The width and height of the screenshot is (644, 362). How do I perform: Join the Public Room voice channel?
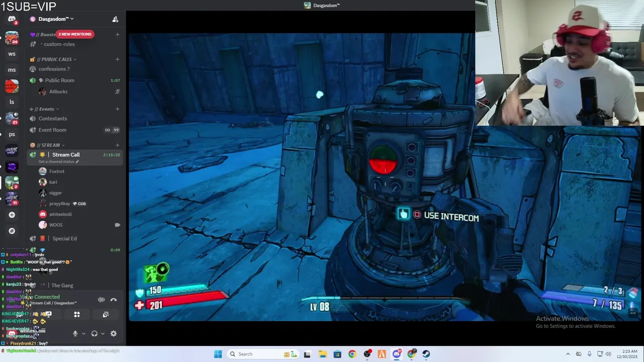click(75, 80)
